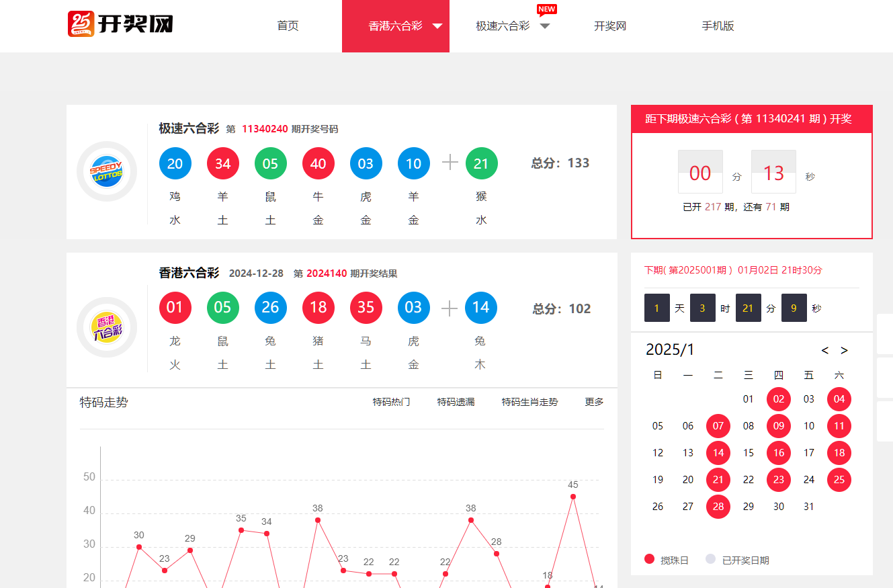The image size is (893, 588).
Task: View 特码遗漏 statistics
Action: (456, 401)
